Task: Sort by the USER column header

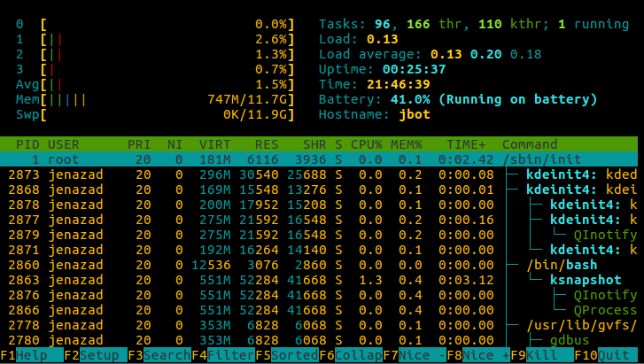Action: [x=63, y=144]
